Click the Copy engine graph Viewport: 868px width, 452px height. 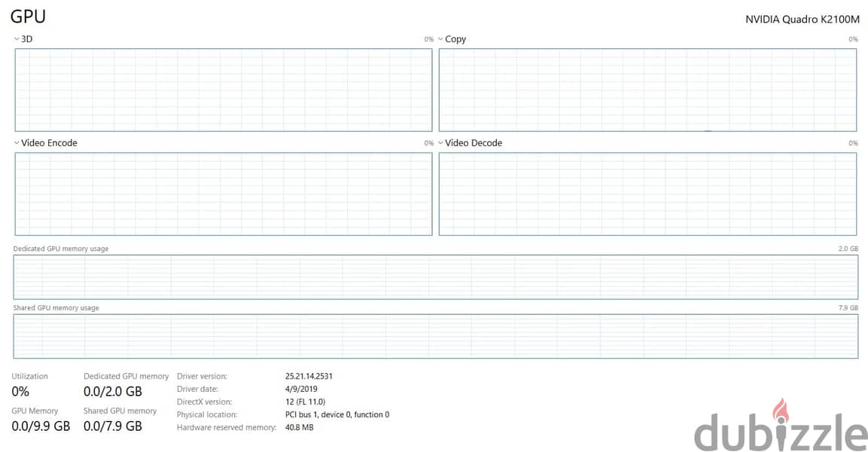647,90
